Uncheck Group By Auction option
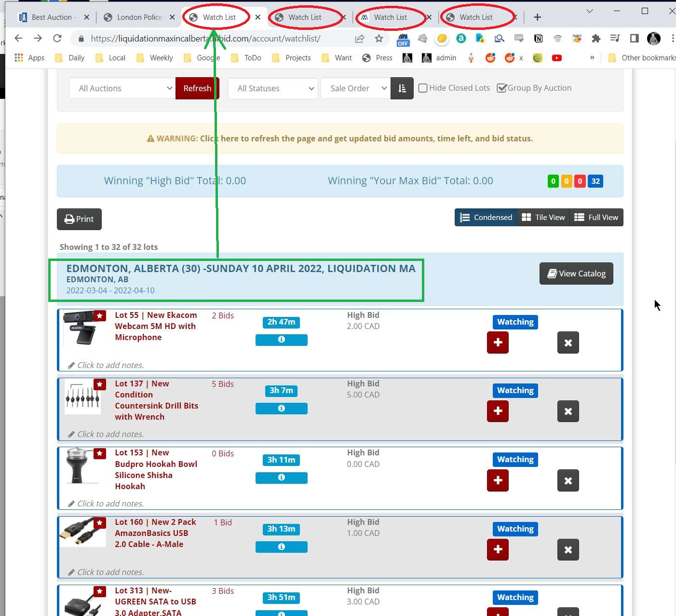The height and width of the screenshot is (616, 676). pyautogui.click(x=502, y=88)
